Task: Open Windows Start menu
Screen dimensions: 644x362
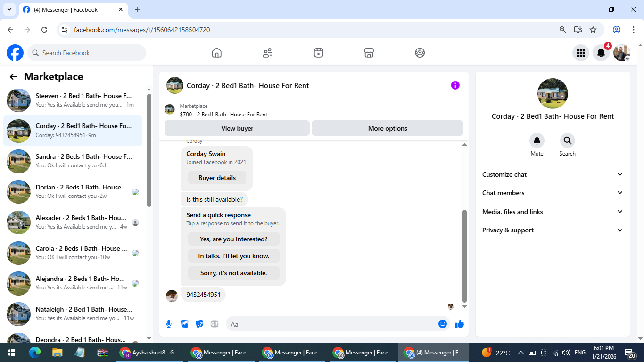Action: [11, 353]
